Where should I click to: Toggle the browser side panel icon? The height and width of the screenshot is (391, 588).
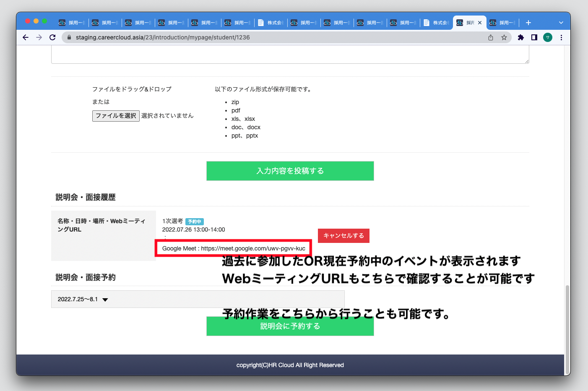(x=534, y=37)
